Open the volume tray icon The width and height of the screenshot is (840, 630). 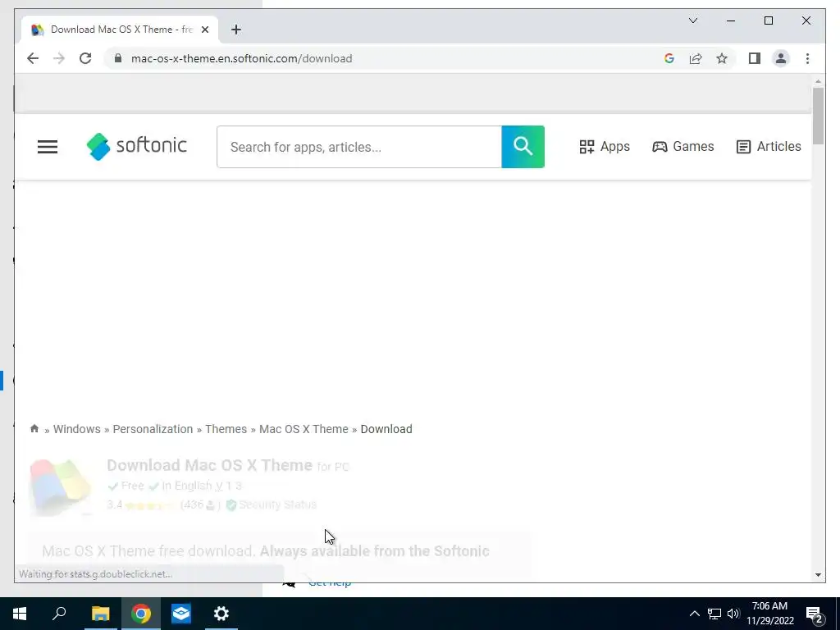click(733, 614)
